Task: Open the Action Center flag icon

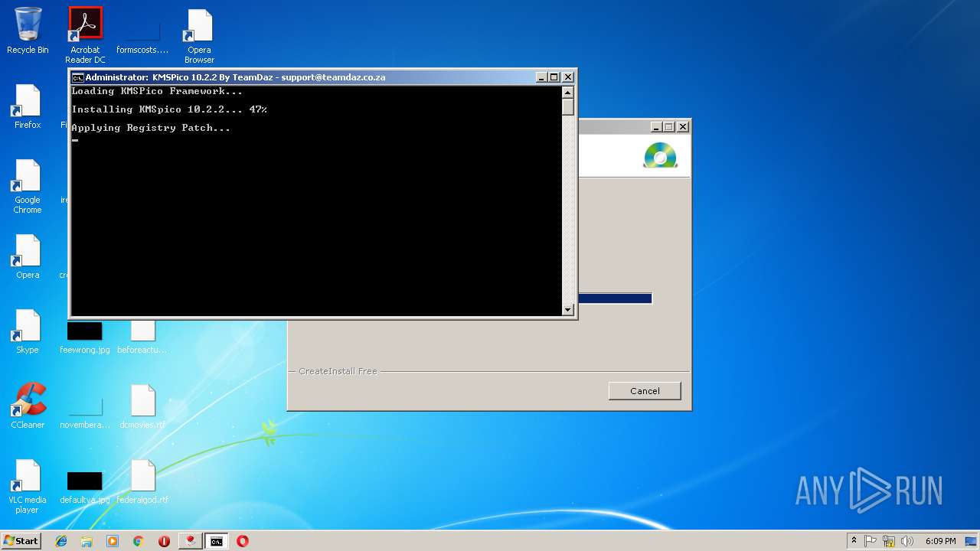Action: [x=871, y=541]
